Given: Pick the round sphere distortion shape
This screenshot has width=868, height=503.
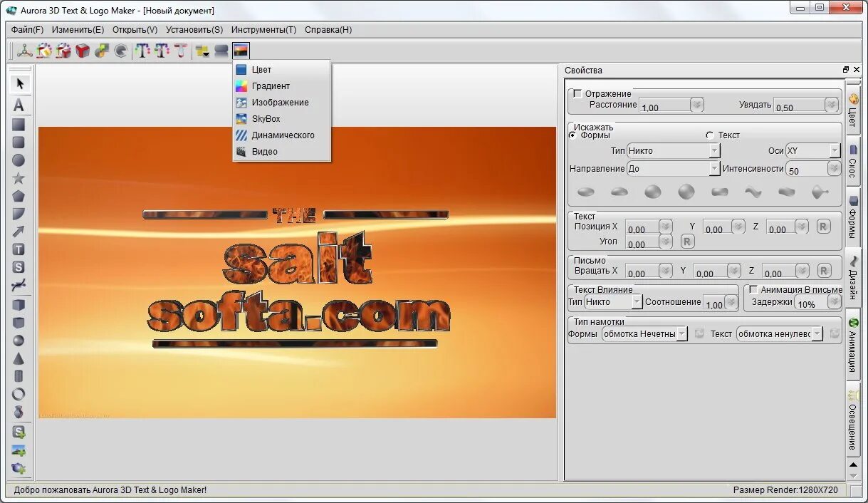Looking at the screenshot, I should [686, 192].
